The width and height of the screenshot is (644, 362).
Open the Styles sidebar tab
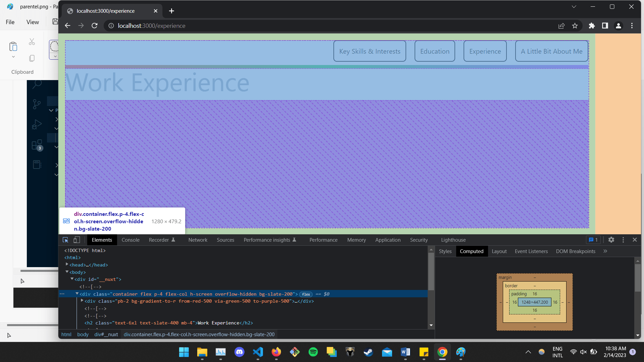(445, 251)
